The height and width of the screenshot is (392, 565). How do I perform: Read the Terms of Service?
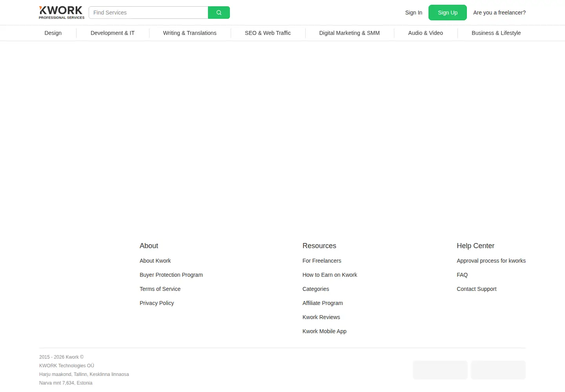pos(160,289)
